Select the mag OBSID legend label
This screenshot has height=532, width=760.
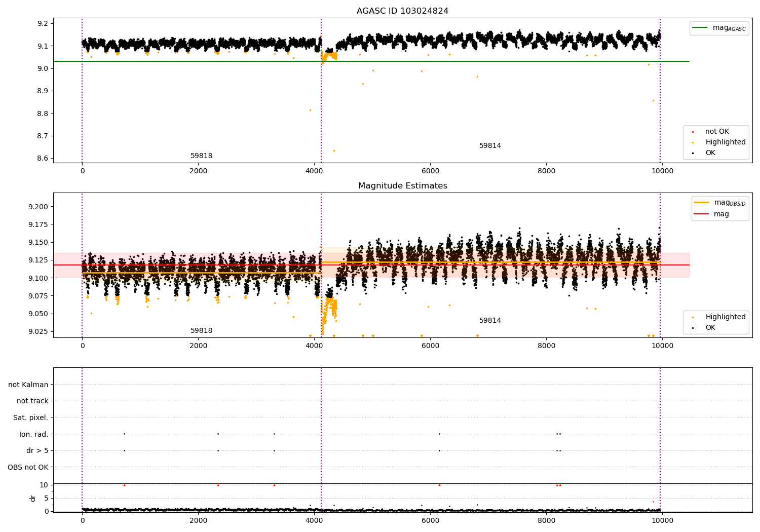point(730,203)
